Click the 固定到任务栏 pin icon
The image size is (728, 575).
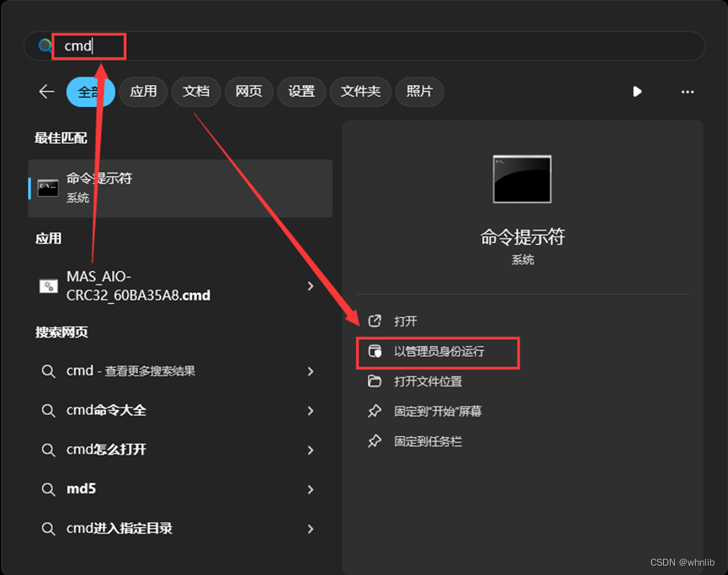pyautogui.click(x=375, y=442)
